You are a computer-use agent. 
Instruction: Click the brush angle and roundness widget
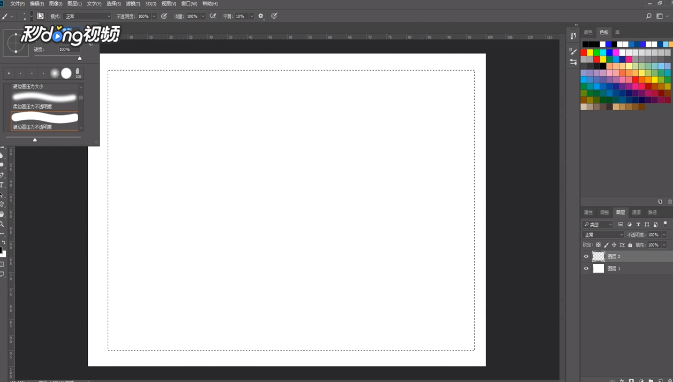[16, 43]
